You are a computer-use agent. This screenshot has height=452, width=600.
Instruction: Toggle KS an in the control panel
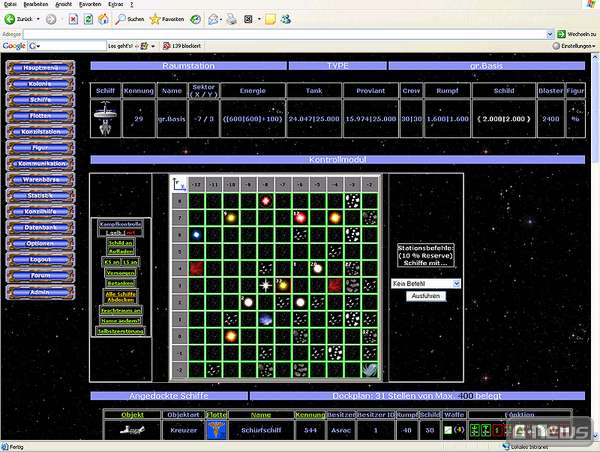click(x=111, y=262)
